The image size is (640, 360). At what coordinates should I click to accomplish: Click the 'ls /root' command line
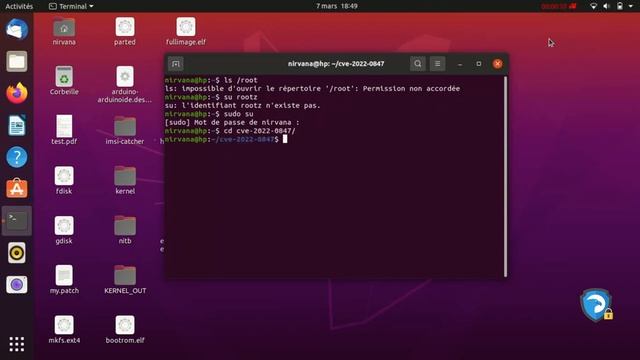click(x=211, y=80)
